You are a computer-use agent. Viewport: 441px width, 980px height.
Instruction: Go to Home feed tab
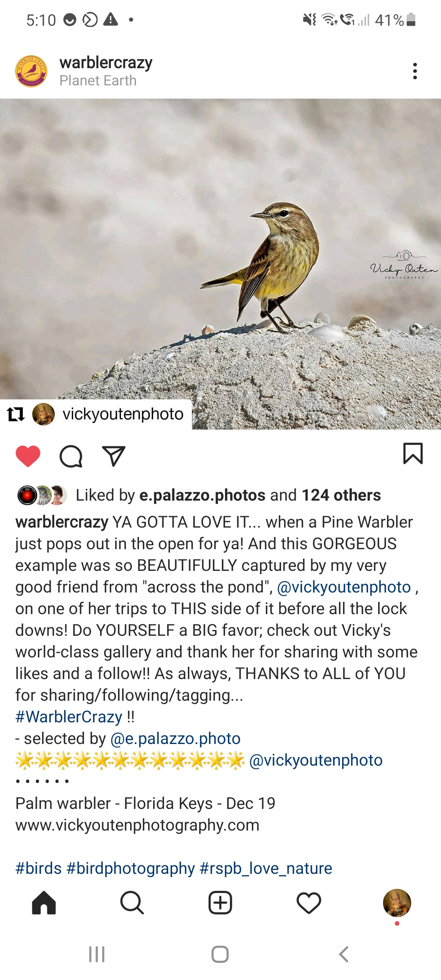pos(44,903)
